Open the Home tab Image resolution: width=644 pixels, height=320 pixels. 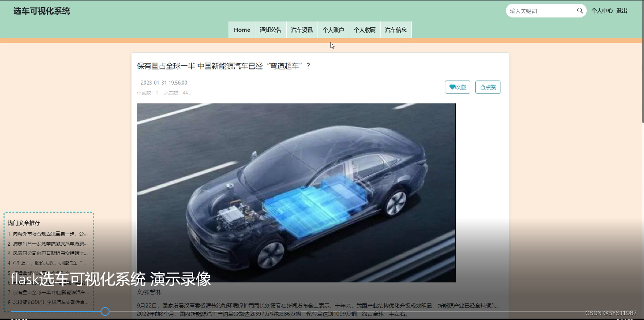click(x=242, y=30)
